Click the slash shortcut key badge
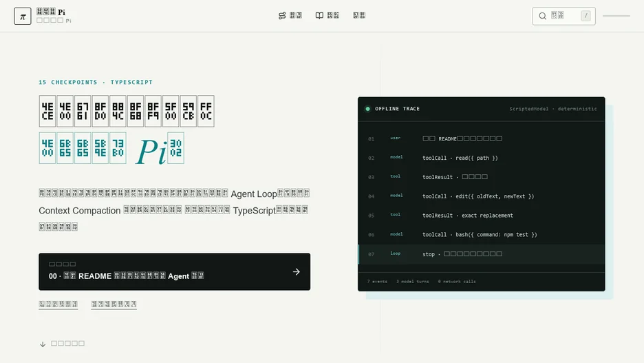Image resolution: width=644 pixels, height=363 pixels. click(586, 16)
